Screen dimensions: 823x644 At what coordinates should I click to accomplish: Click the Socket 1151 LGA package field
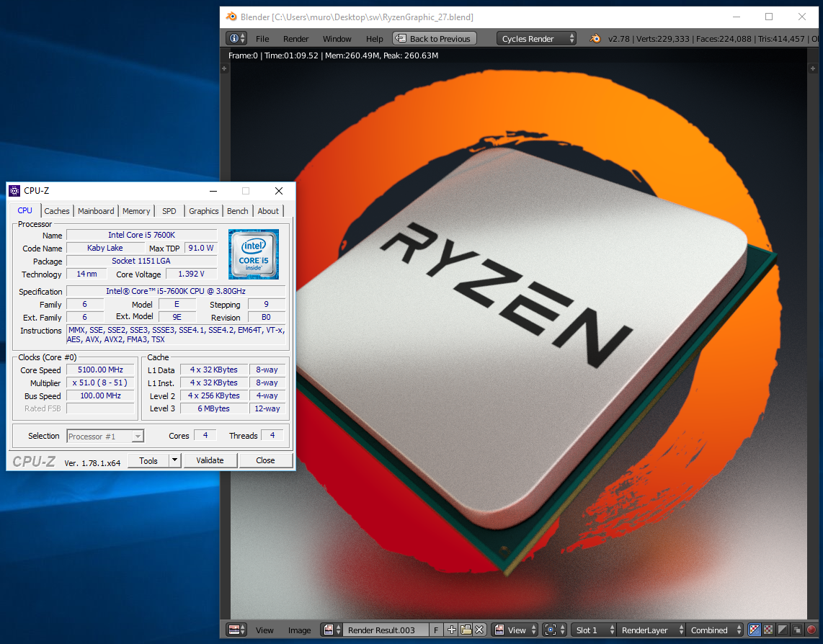(x=142, y=261)
